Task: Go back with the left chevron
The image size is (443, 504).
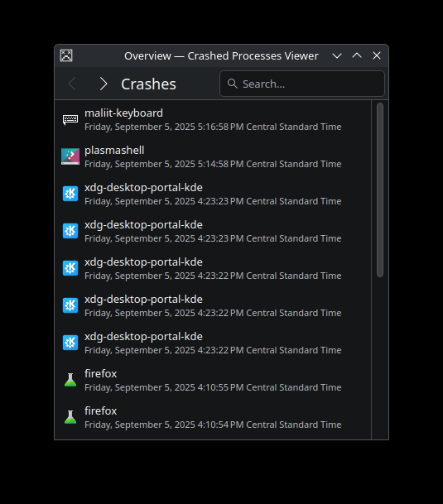Action: click(x=72, y=84)
